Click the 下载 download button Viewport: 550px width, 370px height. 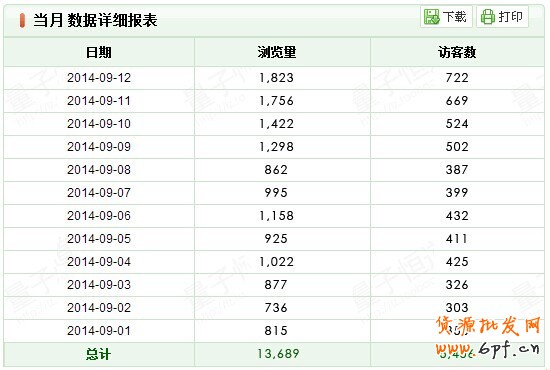pos(446,16)
